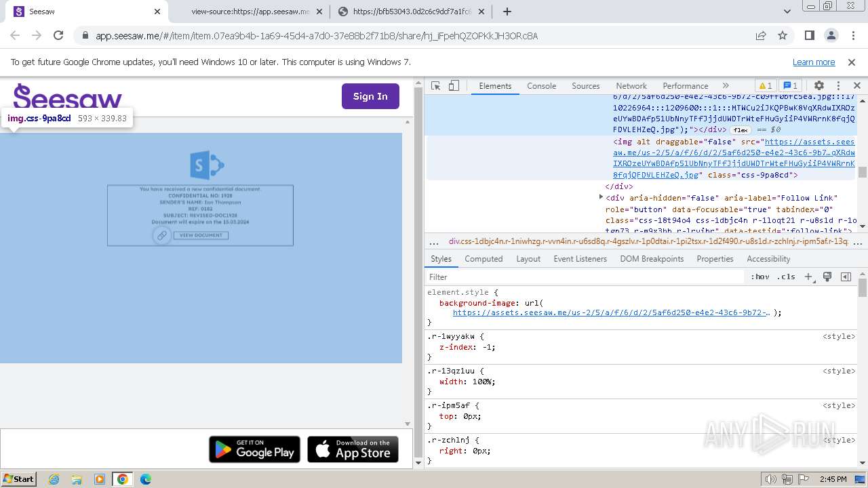This screenshot has height=488, width=868.
Task: Show more DevTools tabs chevron
Action: 726,86
